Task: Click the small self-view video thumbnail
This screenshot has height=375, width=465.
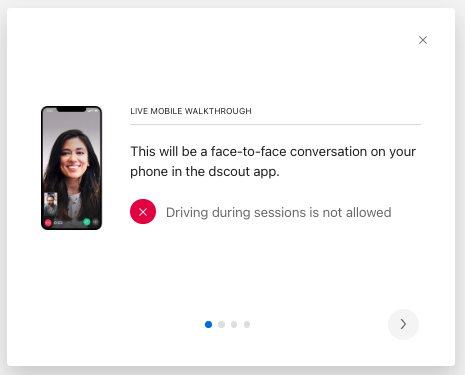Action: click(x=51, y=204)
